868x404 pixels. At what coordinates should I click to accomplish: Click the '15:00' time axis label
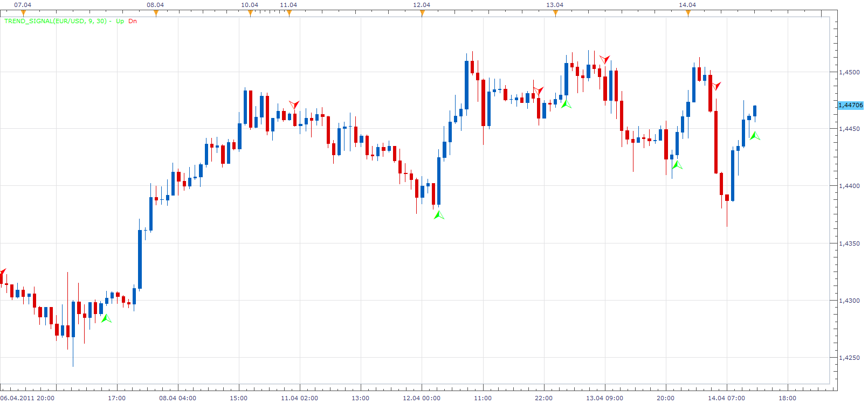239,398
